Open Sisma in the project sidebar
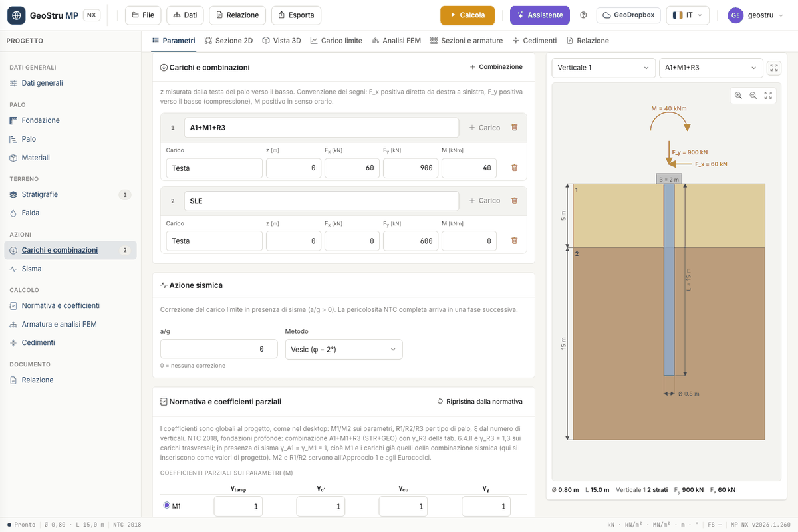This screenshot has width=798, height=532. point(70,269)
